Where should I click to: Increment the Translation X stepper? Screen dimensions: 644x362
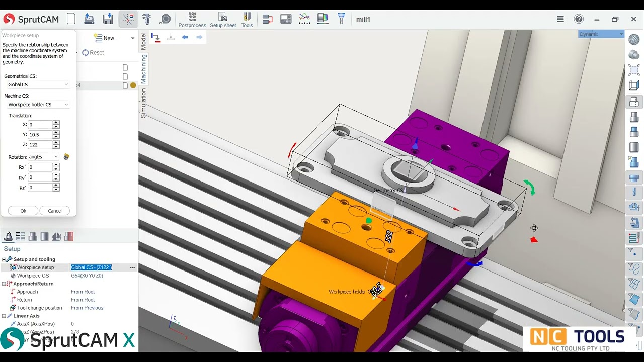(56, 122)
